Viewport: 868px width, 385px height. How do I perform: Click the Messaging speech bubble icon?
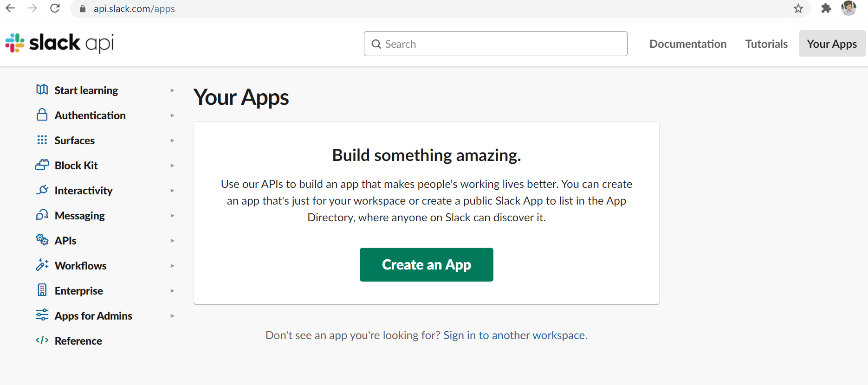pos(42,215)
